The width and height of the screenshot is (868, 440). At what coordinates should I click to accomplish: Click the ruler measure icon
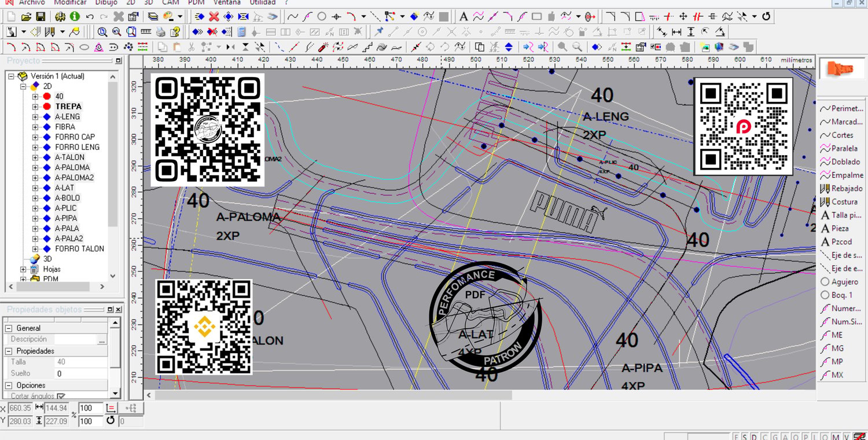[x=146, y=31]
